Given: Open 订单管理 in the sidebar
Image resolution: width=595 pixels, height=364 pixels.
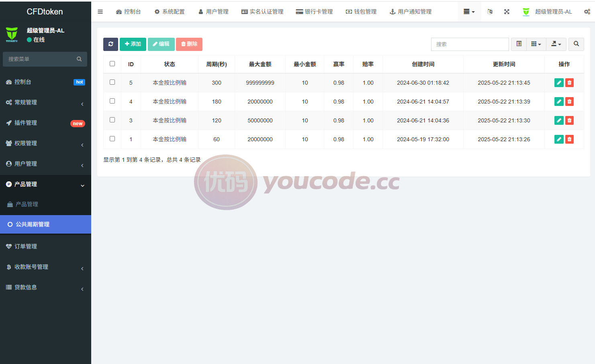Looking at the screenshot, I should pyautogui.click(x=45, y=246).
